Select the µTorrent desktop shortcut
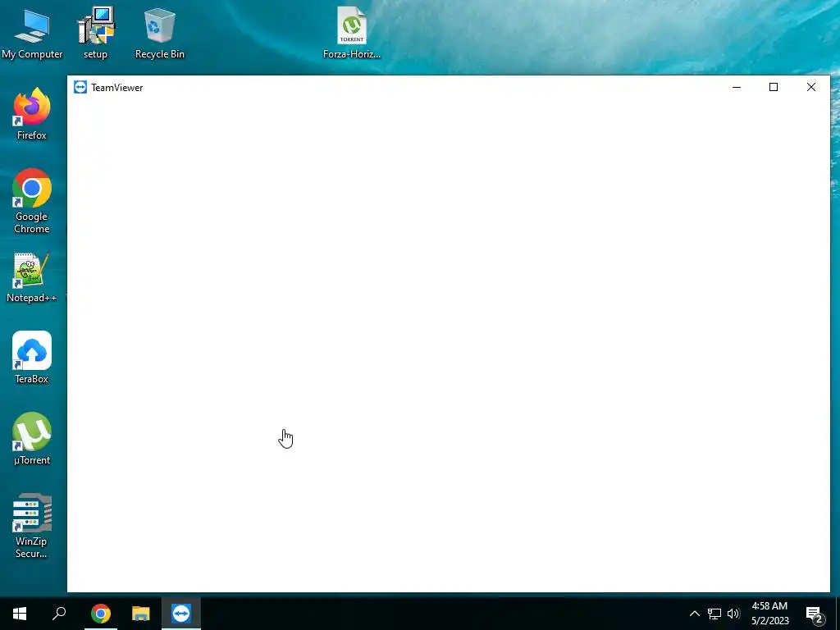Screen dimensions: 840x630 32,439
